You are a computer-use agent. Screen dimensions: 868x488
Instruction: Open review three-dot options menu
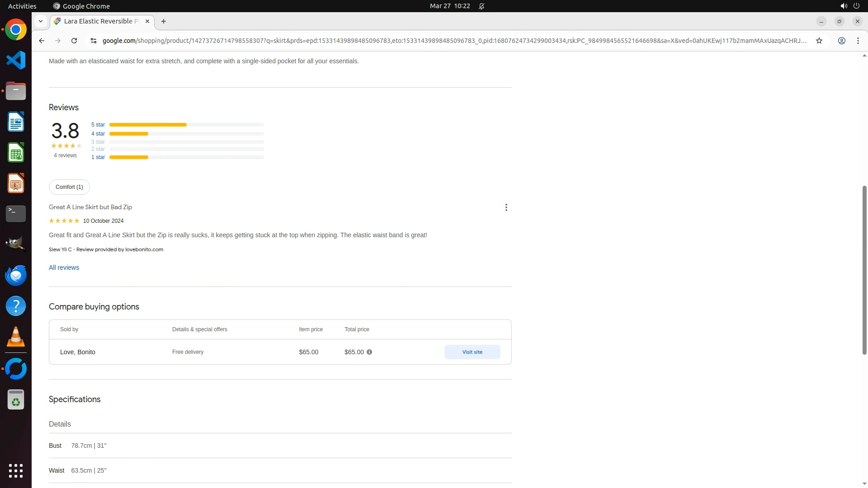[x=506, y=207]
